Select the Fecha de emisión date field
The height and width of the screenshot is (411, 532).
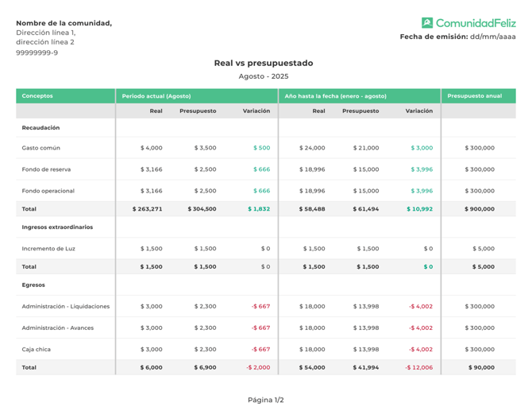(492, 37)
